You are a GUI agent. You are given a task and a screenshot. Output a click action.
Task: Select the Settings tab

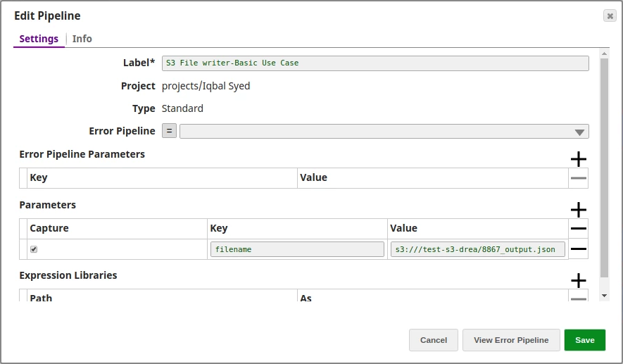(39, 39)
